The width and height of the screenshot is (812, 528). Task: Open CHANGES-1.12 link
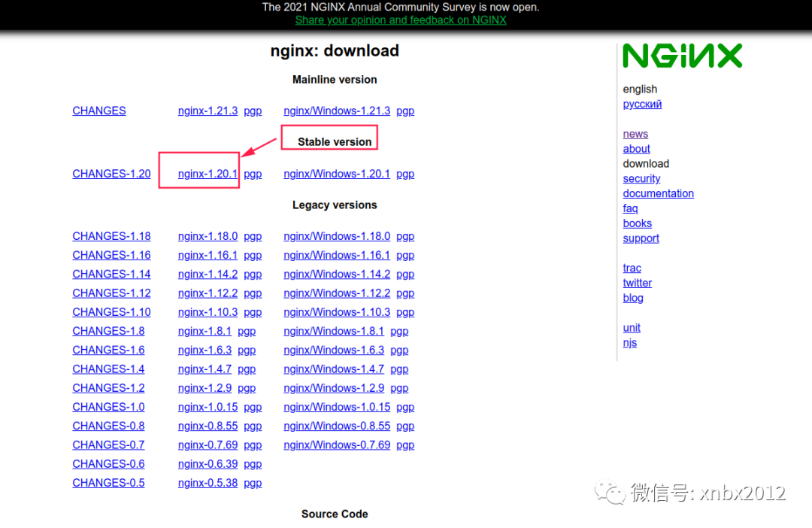coord(111,293)
